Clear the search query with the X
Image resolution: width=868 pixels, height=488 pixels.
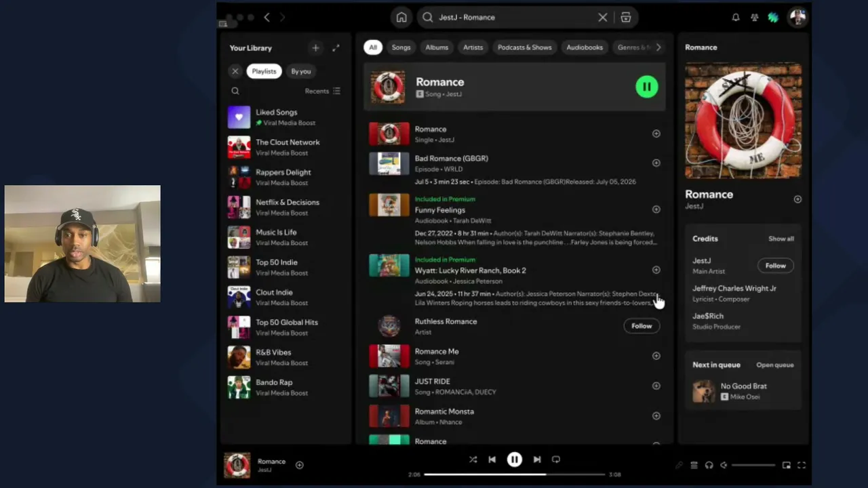[x=602, y=18]
